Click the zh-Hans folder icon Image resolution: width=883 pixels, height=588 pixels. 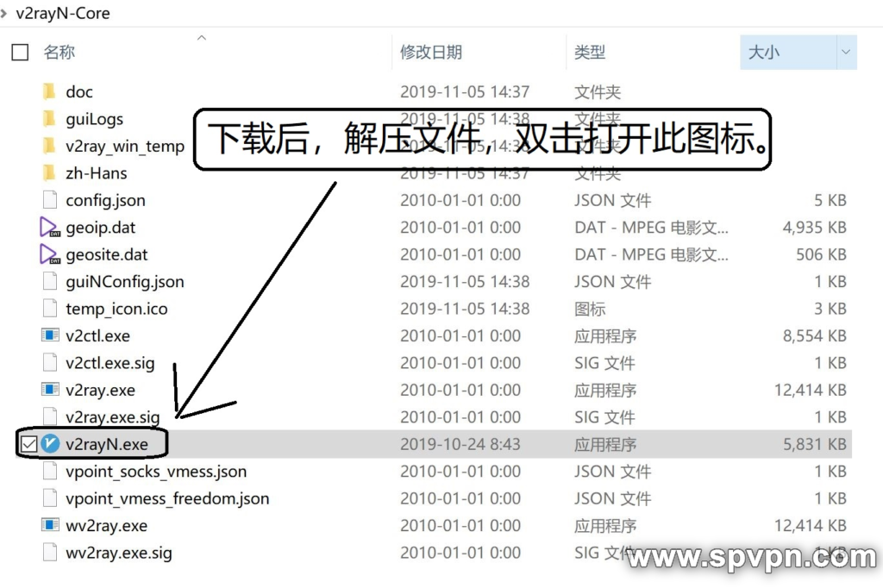click(50, 173)
